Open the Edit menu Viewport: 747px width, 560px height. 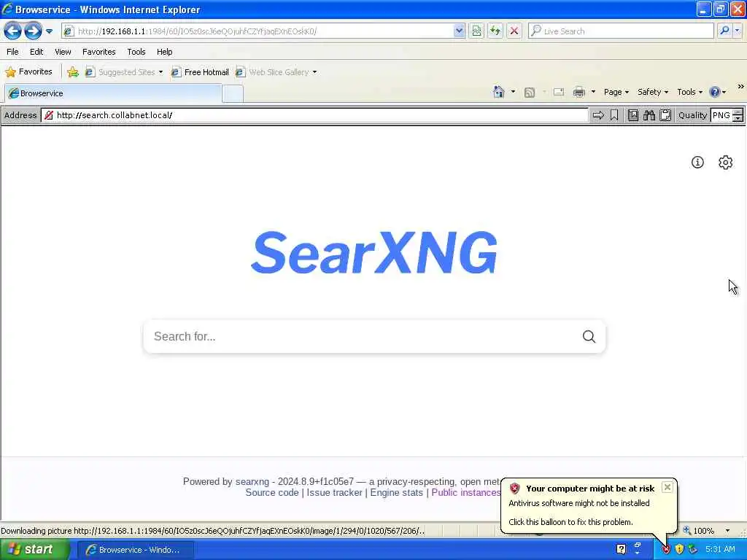click(x=36, y=52)
